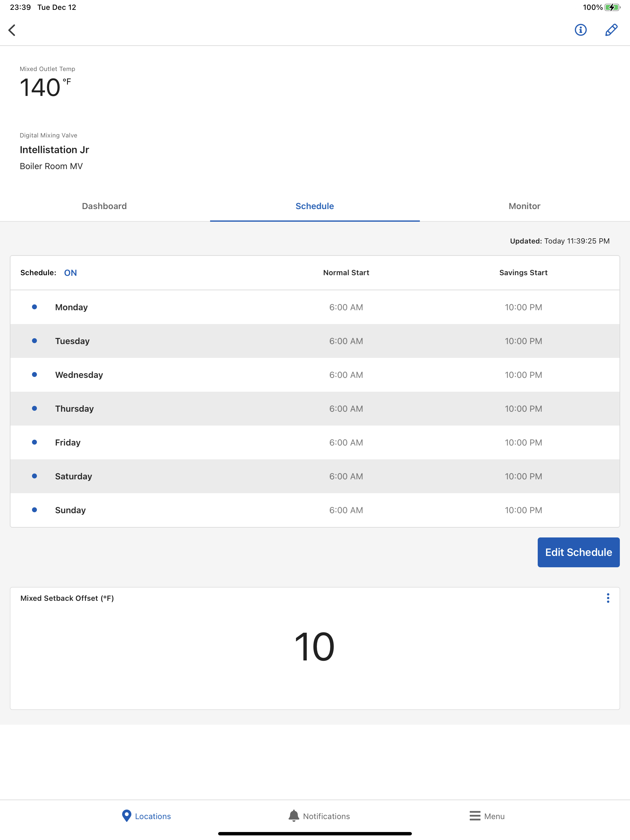Click Monday's 6:00 AM normal start
This screenshot has height=840, width=630.
346,307
